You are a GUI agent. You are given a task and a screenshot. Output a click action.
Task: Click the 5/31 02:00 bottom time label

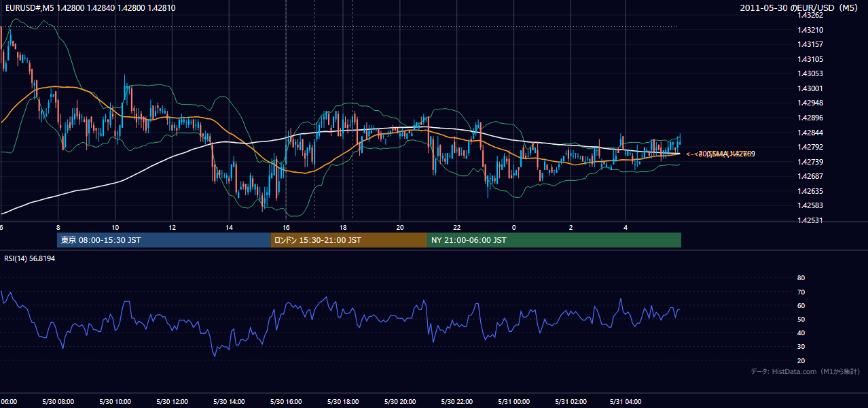[x=571, y=402]
